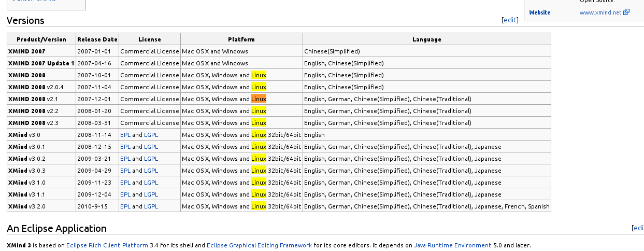
Task: Open the LGPL link in the XMind v3.0.2 row
Action: tap(151, 159)
